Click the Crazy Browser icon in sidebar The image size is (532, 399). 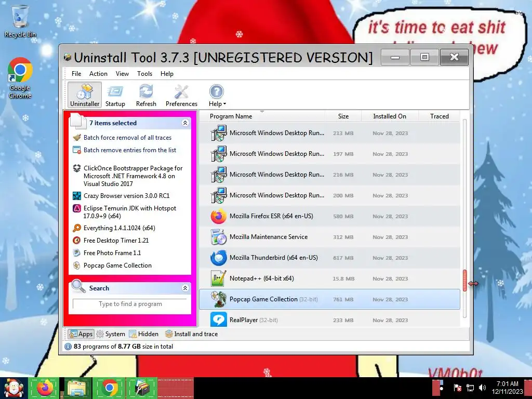(x=77, y=196)
